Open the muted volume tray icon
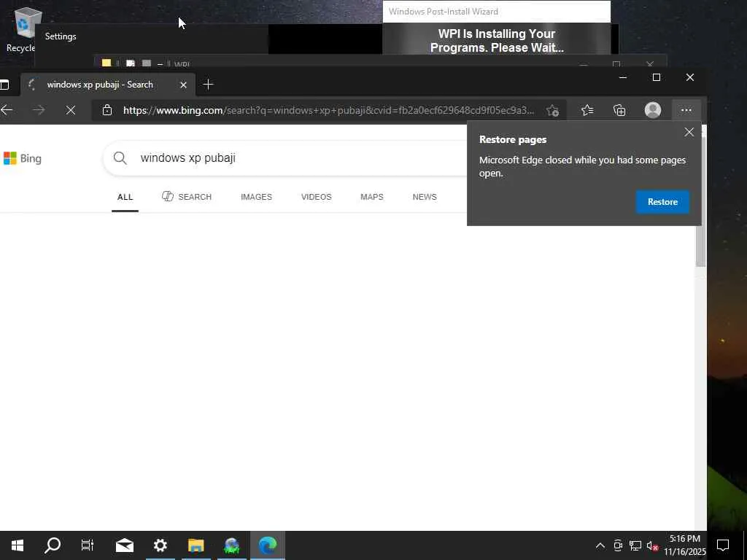The height and width of the screenshot is (560, 747). (x=652, y=545)
